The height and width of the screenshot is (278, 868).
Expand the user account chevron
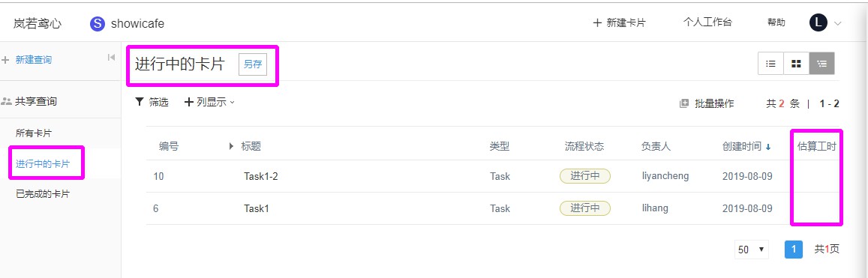point(837,23)
